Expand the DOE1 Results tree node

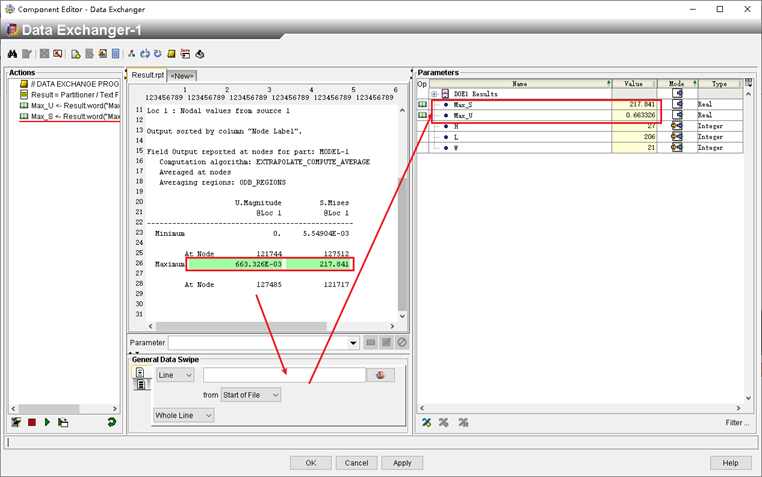[x=434, y=94]
